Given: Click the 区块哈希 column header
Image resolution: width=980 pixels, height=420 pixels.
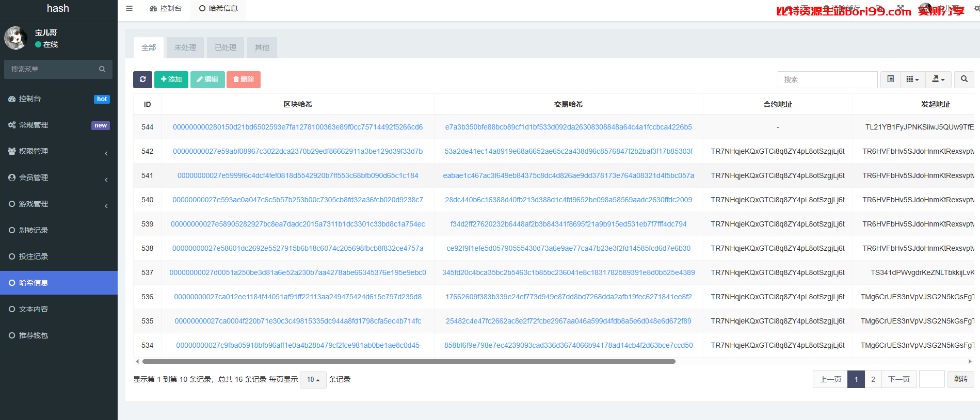Looking at the screenshot, I should (298, 104).
